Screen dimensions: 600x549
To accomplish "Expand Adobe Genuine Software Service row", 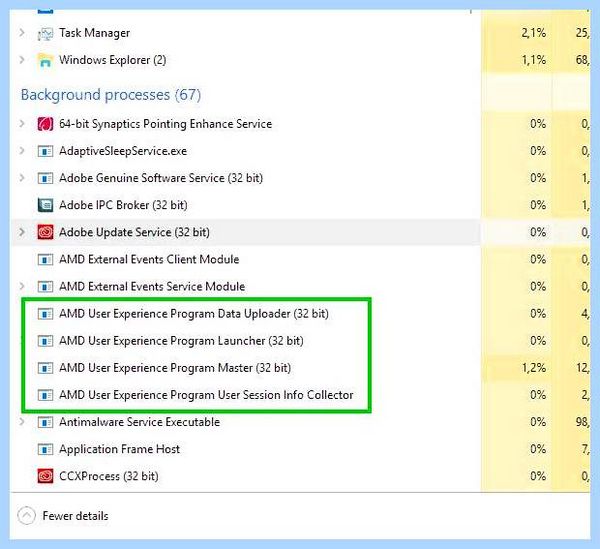I will click(22, 178).
